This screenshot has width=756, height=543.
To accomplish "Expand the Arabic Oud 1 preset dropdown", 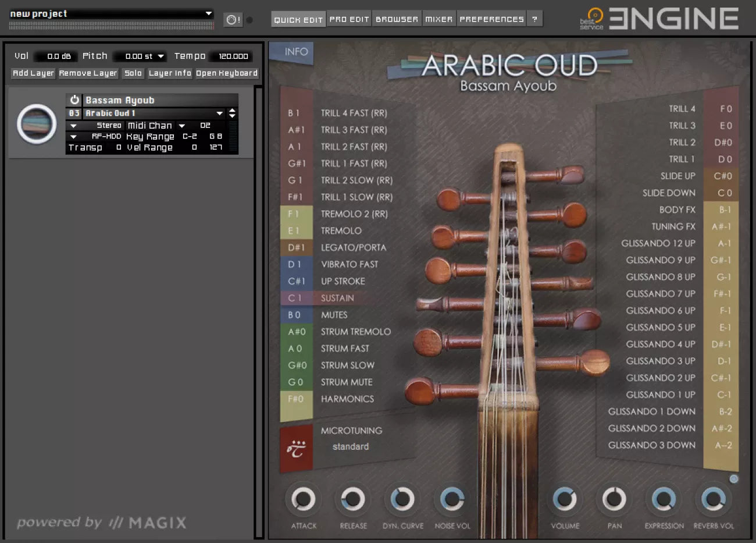I will 219,113.
